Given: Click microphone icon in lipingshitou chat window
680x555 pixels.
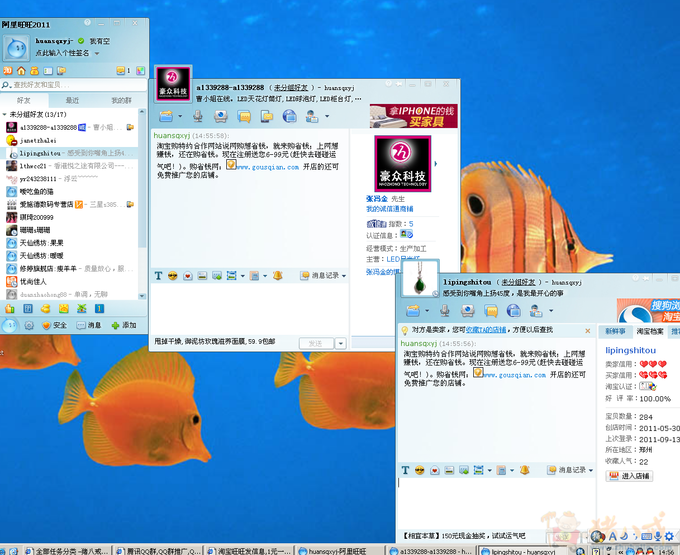Looking at the screenshot, I should 445,310.
